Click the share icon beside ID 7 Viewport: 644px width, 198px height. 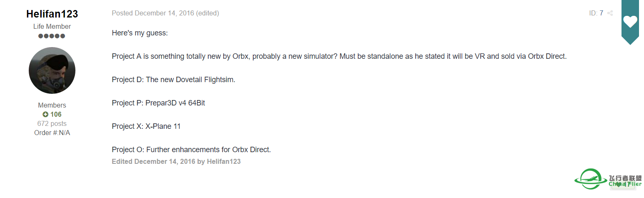pos(610,13)
